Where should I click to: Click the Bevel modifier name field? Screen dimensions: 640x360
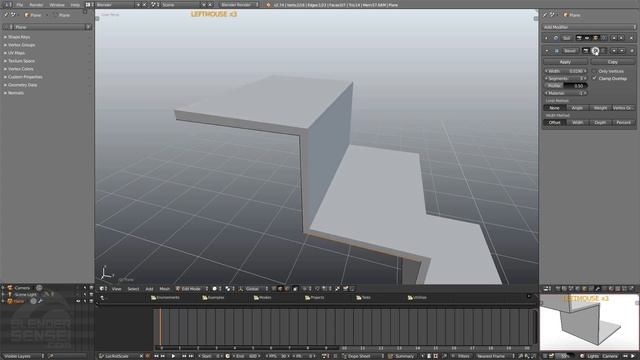[570, 51]
